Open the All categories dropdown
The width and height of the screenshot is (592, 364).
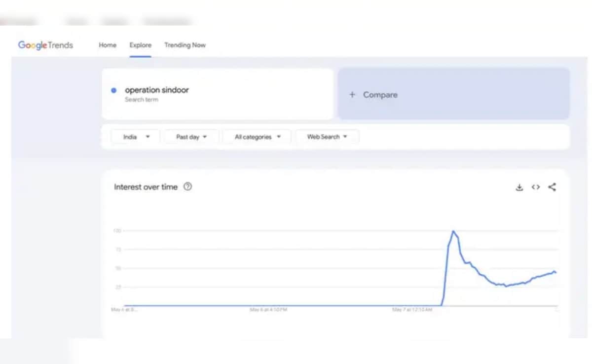[x=257, y=137]
